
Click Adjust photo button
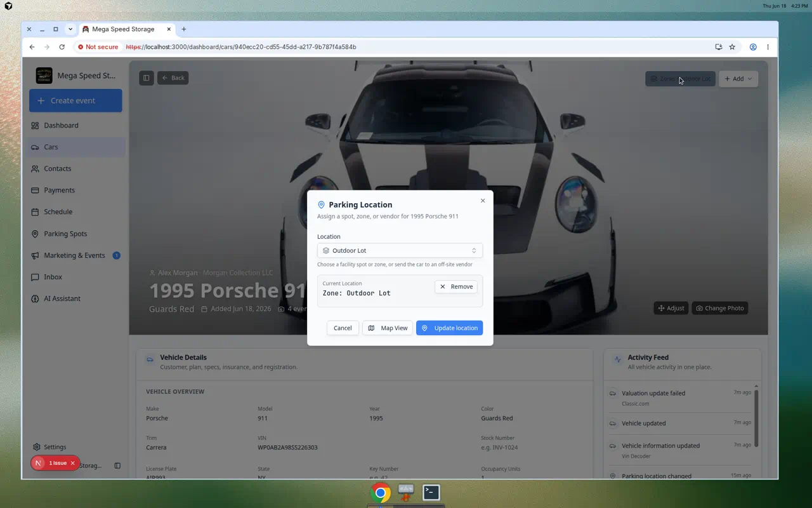point(671,308)
